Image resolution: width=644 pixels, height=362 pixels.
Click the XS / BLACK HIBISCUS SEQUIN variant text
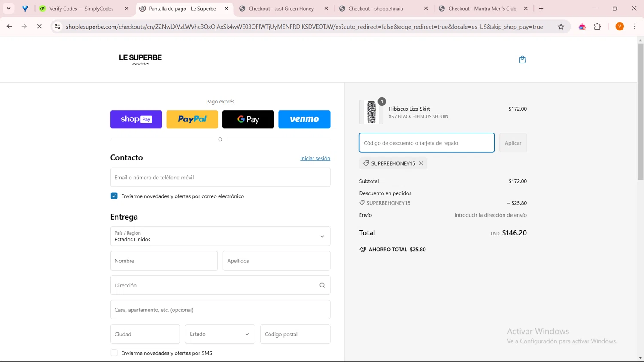click(419, 116)
